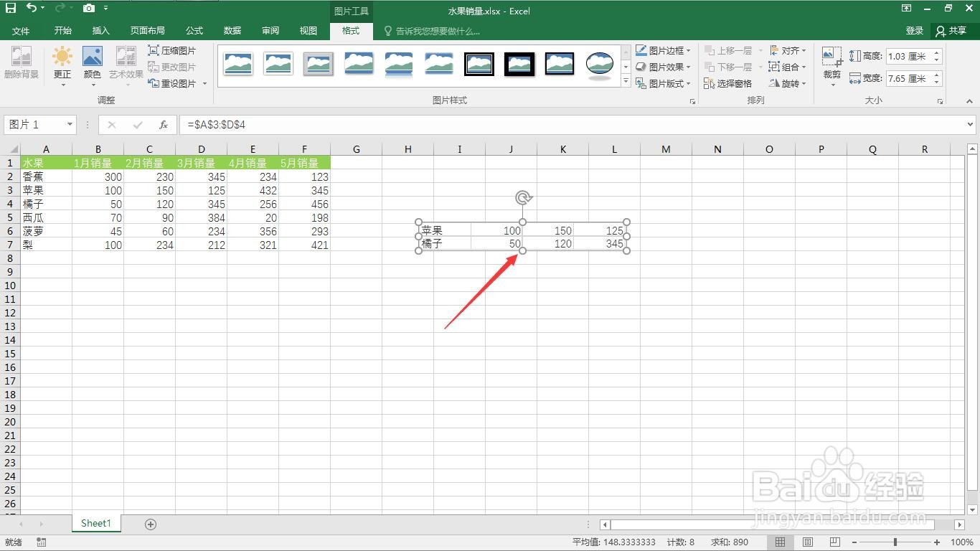Switch to Page Break Preview icon

pos(835,542)
